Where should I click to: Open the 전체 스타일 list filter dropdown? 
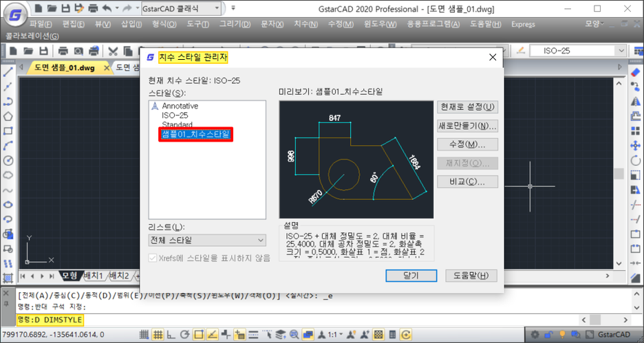point(207,240)
